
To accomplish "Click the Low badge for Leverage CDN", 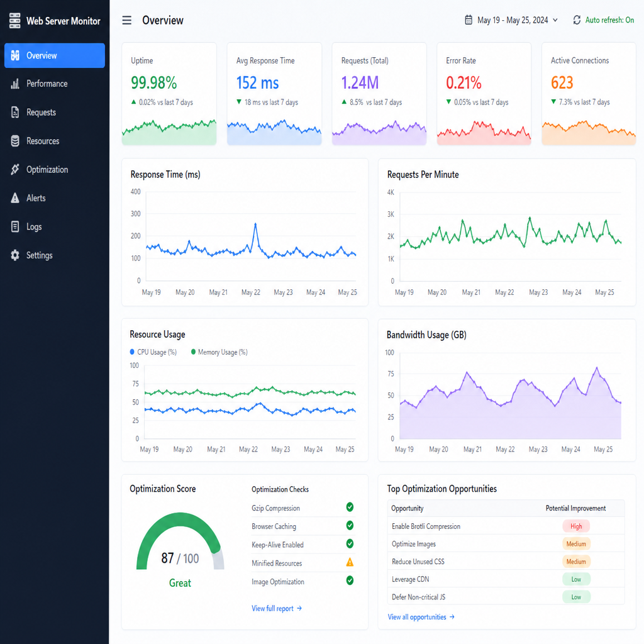I will 576,579.
